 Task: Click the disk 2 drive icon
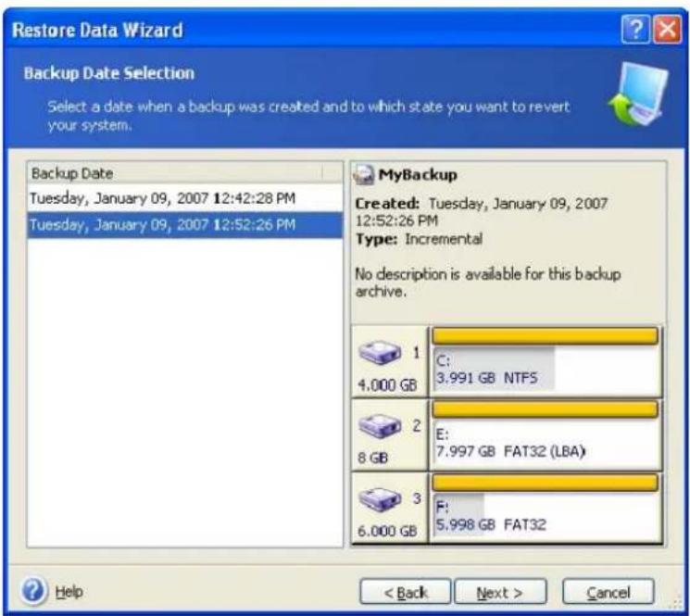click(x=380, y=426)
